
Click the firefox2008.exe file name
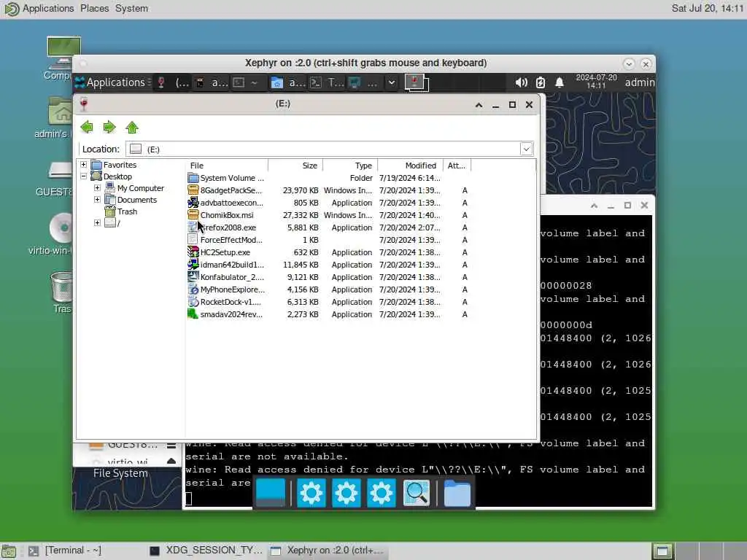[228, 227]
